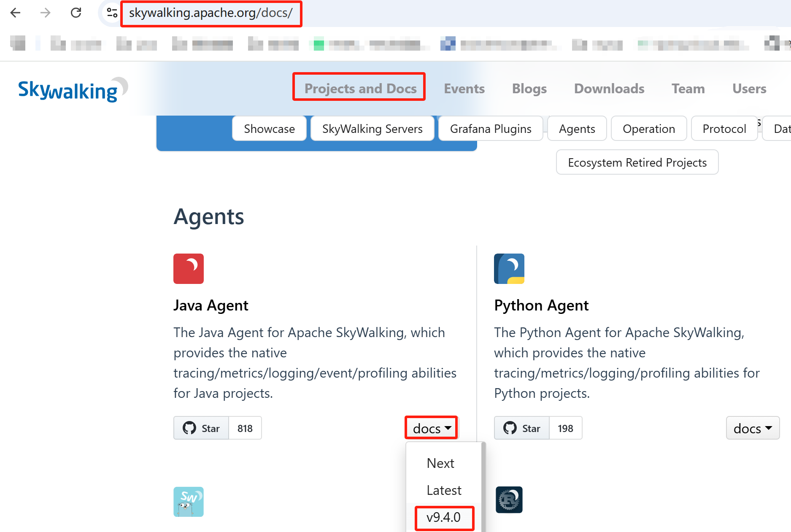Select the Showcase category button
This screenshot has height=532, width=791.
tap(269, 129)
